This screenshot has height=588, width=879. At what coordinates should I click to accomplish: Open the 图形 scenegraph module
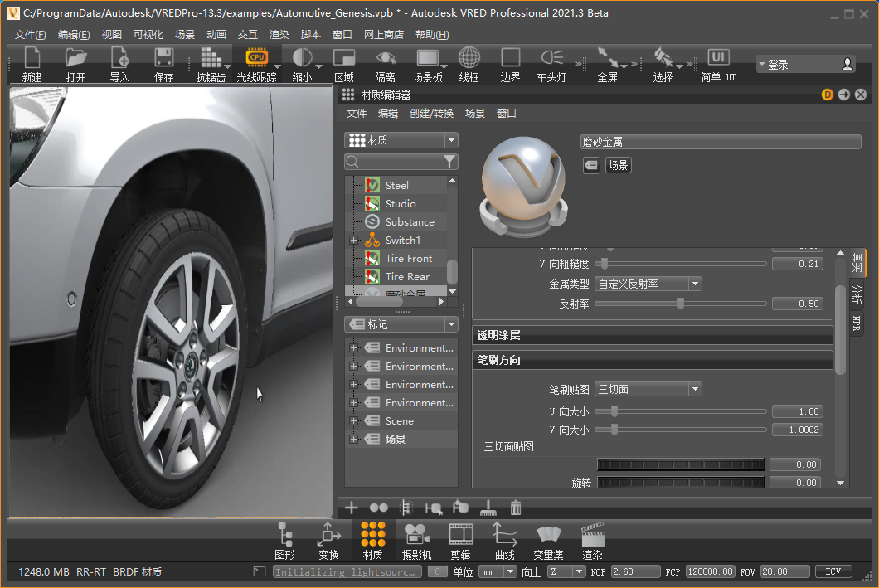click(284, 541)
